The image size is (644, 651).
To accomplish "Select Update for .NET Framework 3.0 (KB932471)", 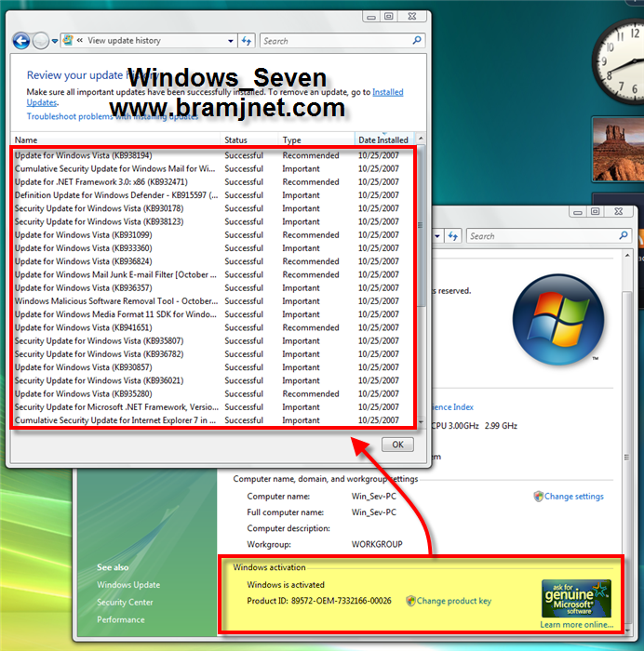I will click(213, 182).
